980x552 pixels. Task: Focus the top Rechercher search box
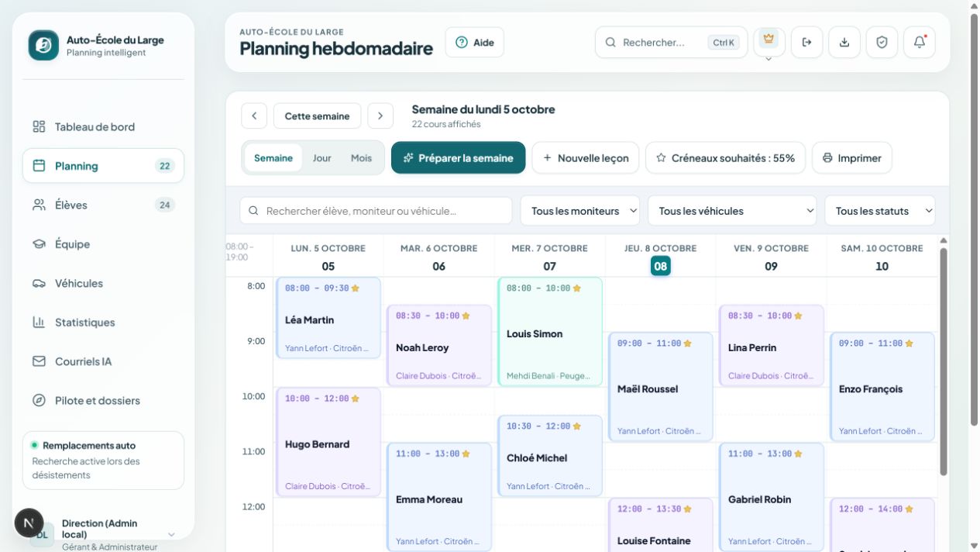[672, 43]
